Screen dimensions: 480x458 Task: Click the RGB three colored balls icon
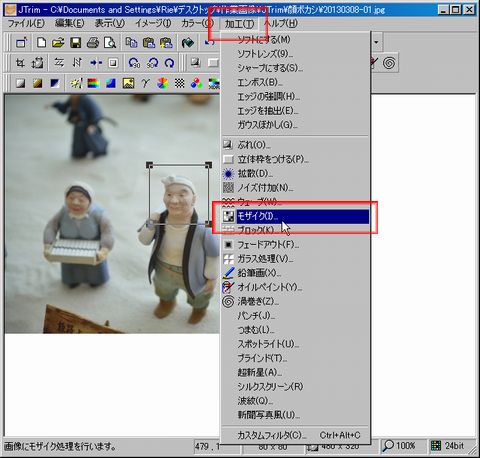[x=197, y=83]
